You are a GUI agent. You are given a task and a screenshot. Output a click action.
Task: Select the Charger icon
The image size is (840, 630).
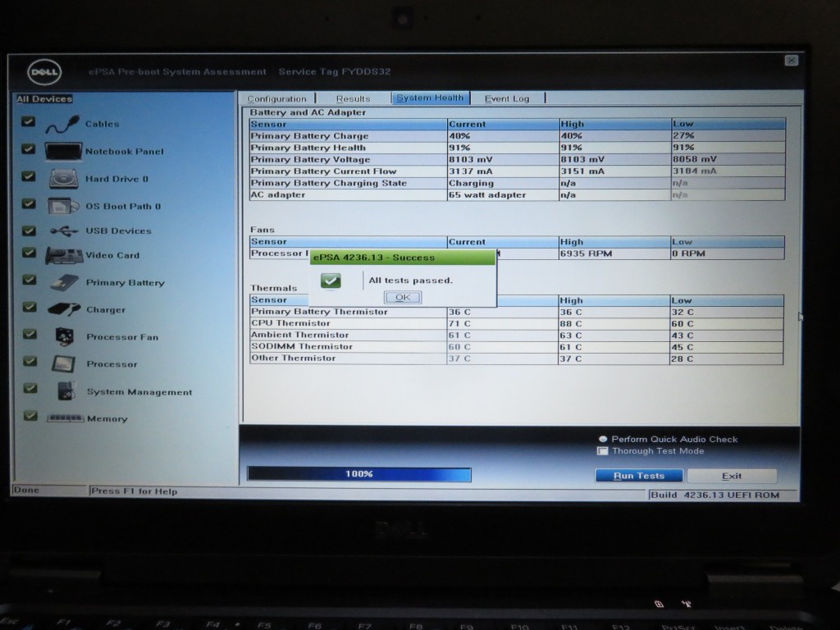coord(64,309)
